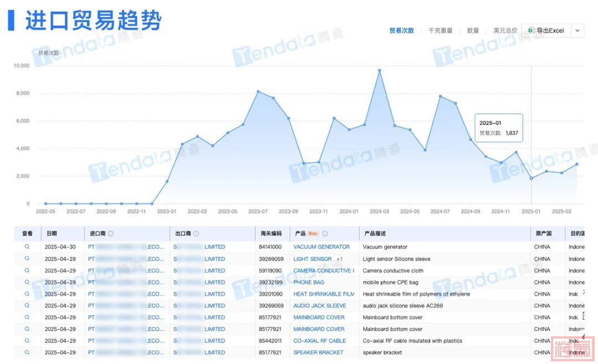The height and width of the screenshot is (364, 598).
Task: Open PHONE BAG product link
Action: [x=308, y=283]
